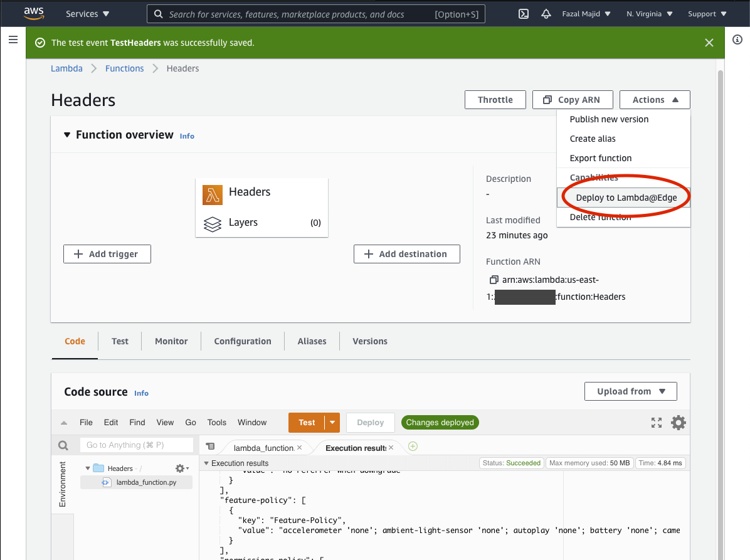This screenshot has height=560, width=750.
Task: Open the left hamburger navigation menu
Action: click(13, 40)
